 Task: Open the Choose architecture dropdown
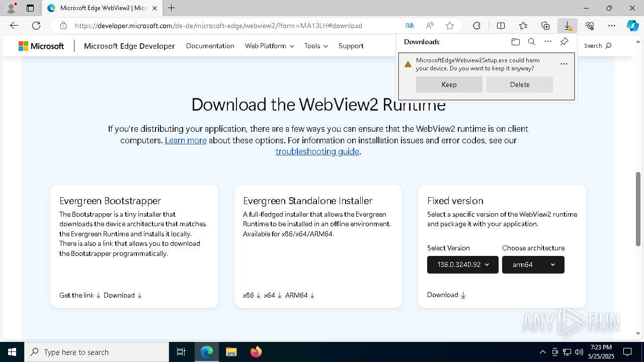pos(533,264)
